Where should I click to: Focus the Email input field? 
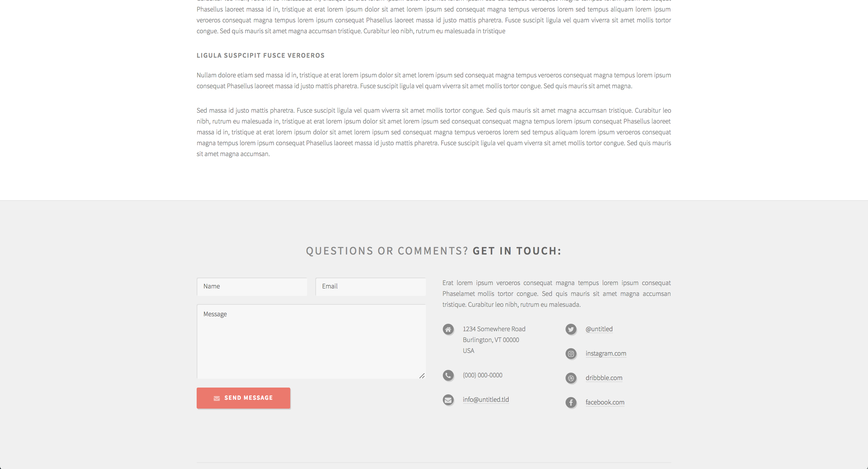click(371, 286)
